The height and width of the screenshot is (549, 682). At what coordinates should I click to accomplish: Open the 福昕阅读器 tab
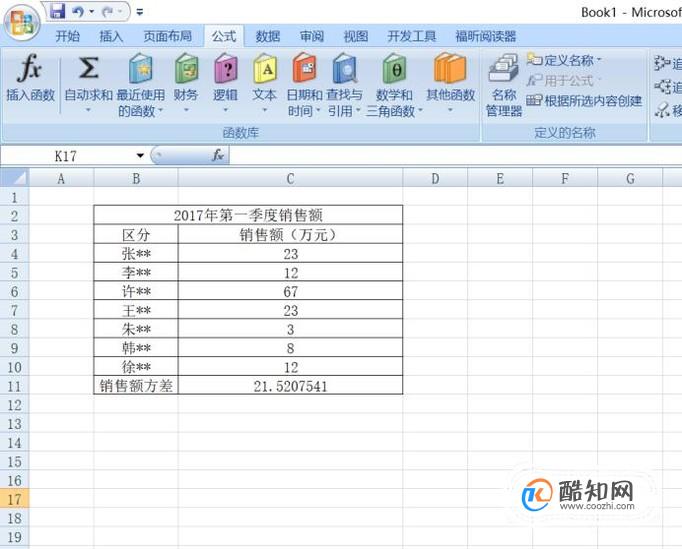click(x=486, y=36)
